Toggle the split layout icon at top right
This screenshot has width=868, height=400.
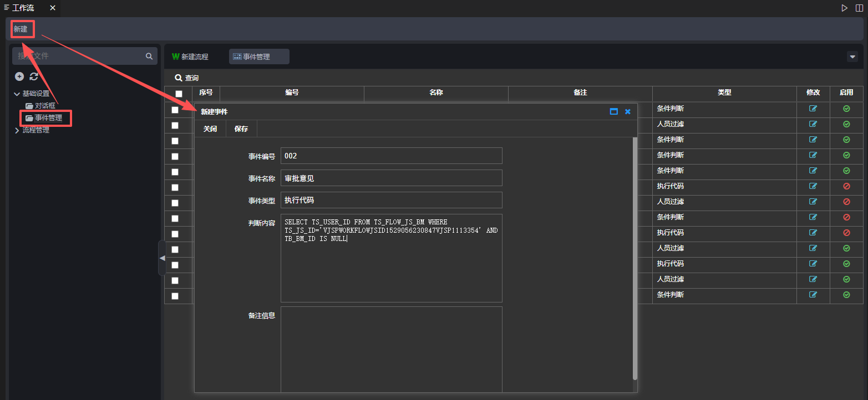coord(859,8)
